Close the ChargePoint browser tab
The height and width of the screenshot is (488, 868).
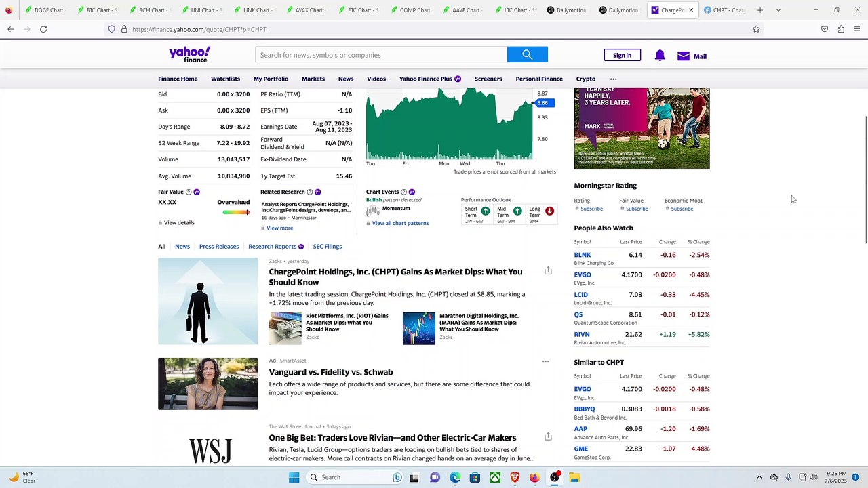tap(691, 10)
